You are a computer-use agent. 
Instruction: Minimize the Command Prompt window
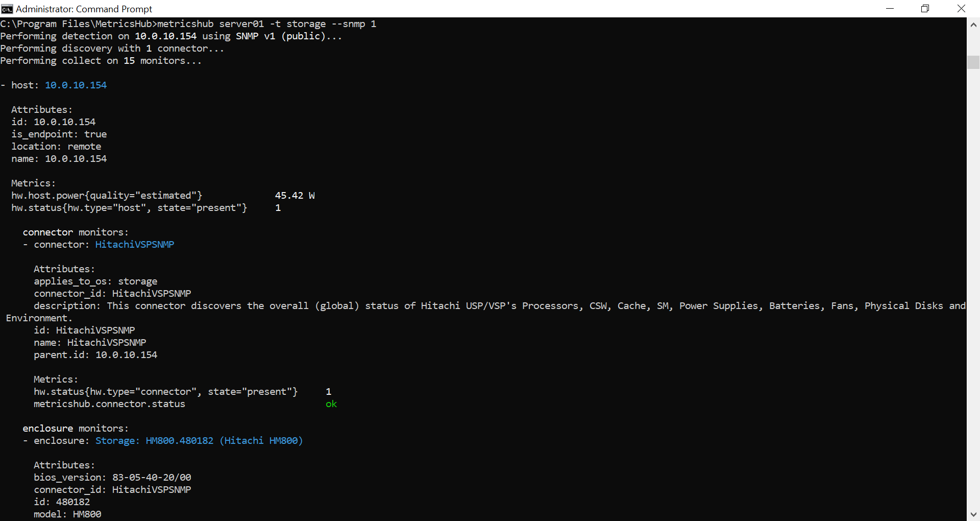click(890, 9)
